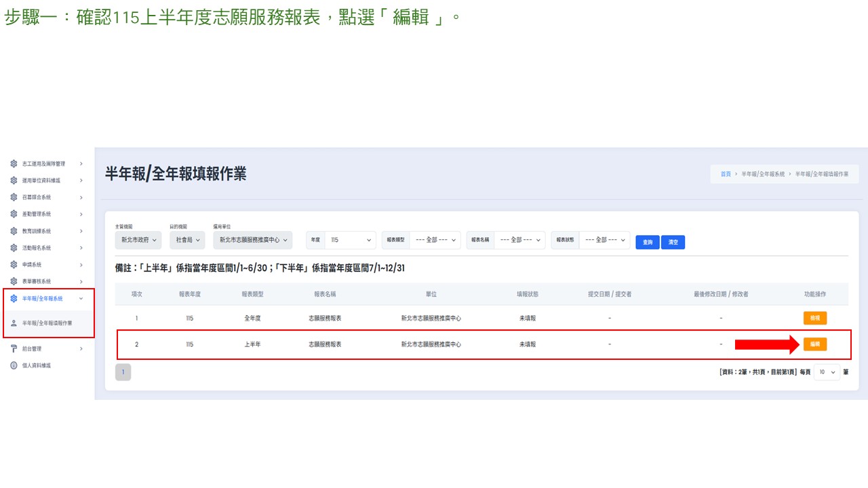Expand 差勤管理系統 chevron in sidebar
The image size is (868, 488).
[x=81, y=214]
